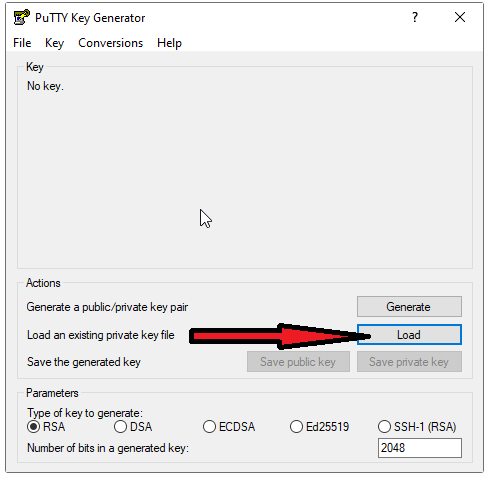The image size is (488, 478).
Task: Click the question mark help icon
Action: 415,17
